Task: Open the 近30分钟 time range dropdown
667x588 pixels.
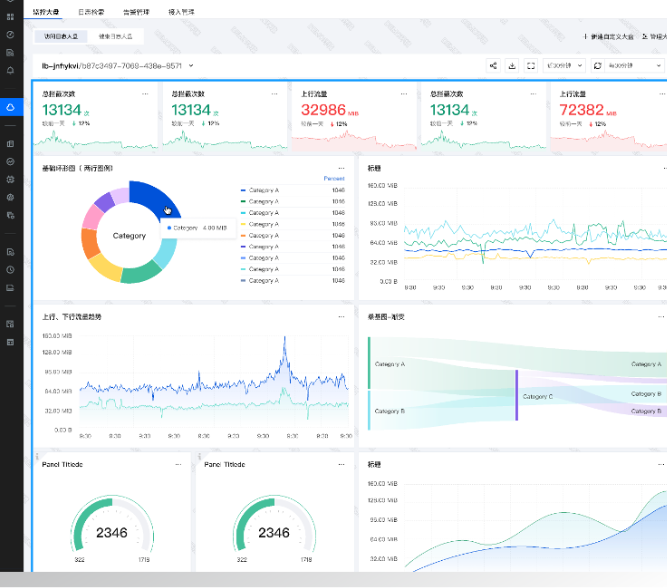Action: tap(564, 66)
